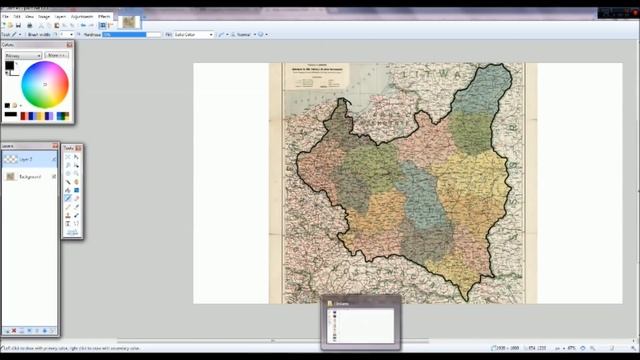This screenshot has height=360, width=640.
Task: Click Add New Layer icon
Action: (7, 331)
